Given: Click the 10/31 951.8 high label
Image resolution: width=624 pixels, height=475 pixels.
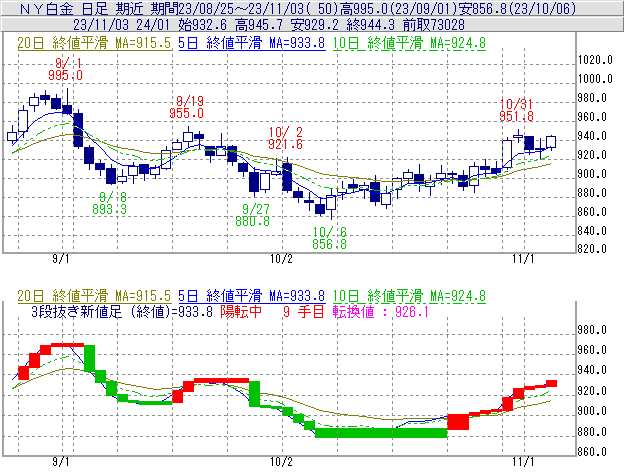Looking at the screenshot, I should click(x=516, y=110).
